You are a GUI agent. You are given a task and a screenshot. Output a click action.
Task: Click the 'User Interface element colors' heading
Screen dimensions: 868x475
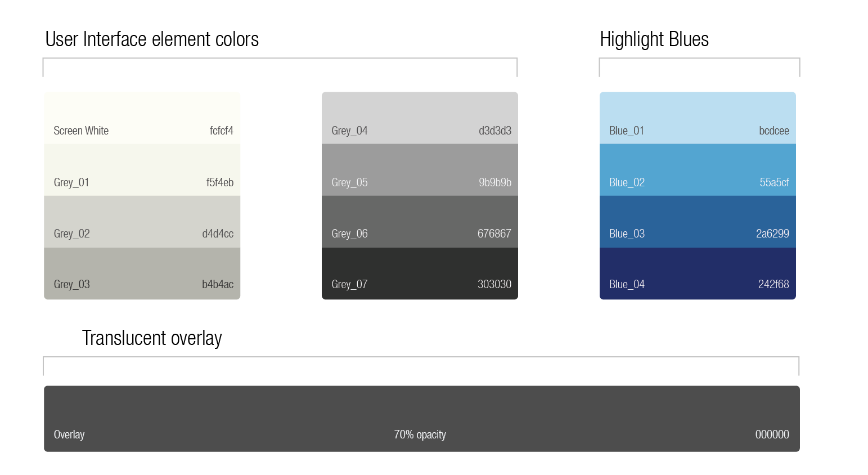point(152,39)
